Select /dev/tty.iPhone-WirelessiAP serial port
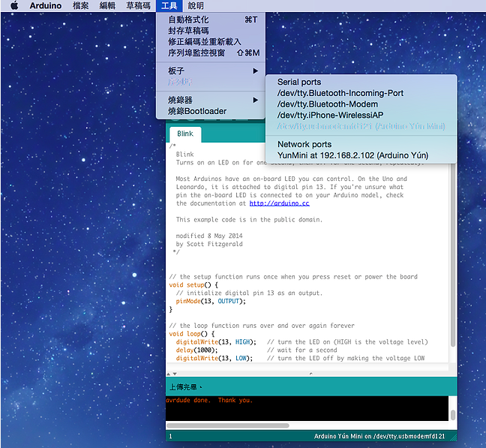 tap(361, 116)
